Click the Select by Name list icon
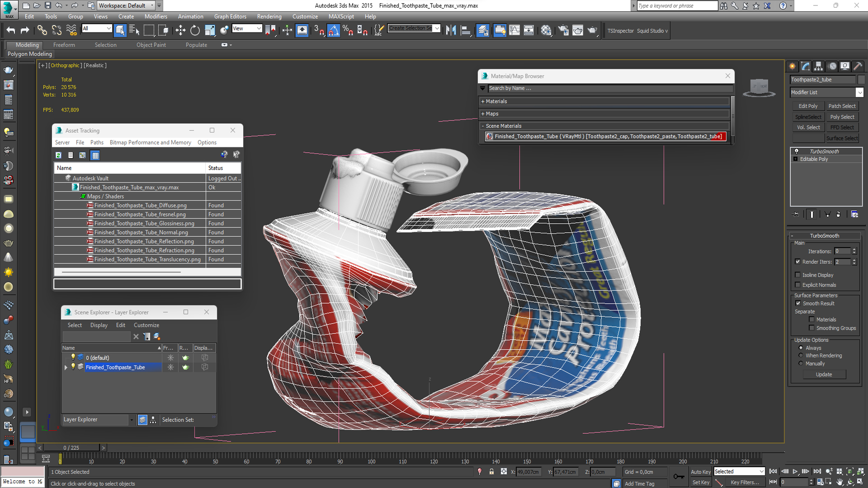This screenshot has width=868, height=488. 134,30
